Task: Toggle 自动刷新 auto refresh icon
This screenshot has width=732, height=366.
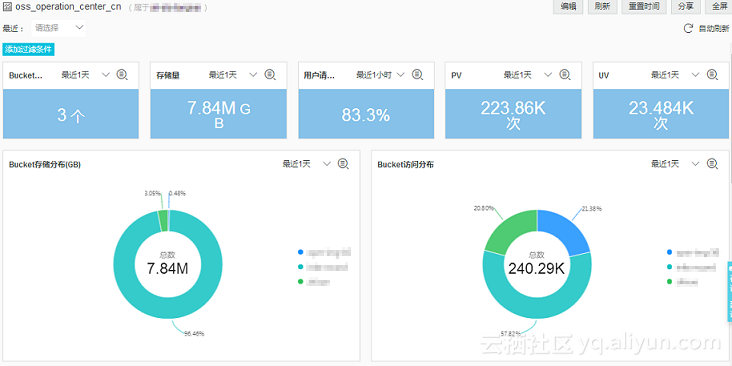Action: (x=688, y=28)
